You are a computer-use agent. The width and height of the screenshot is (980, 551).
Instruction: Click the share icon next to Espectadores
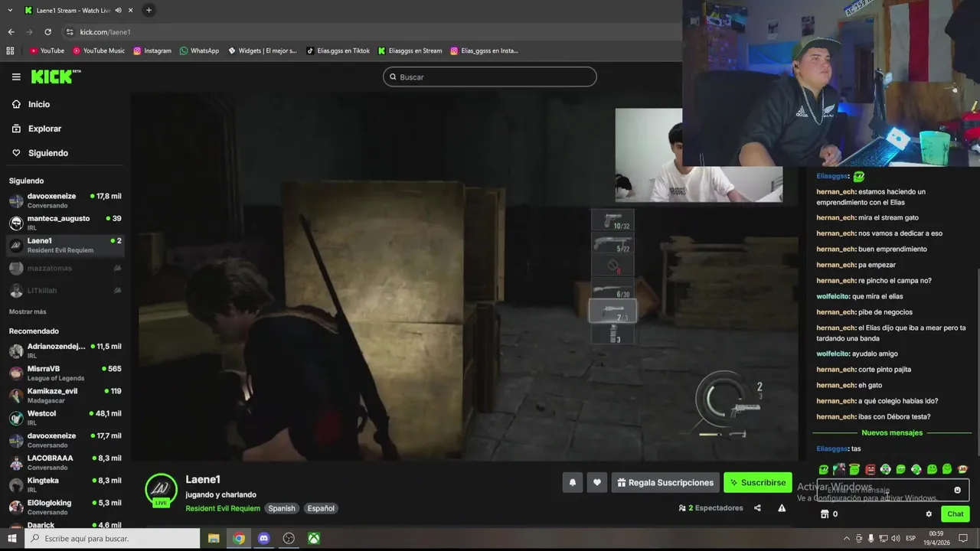(x=757, y=507)
